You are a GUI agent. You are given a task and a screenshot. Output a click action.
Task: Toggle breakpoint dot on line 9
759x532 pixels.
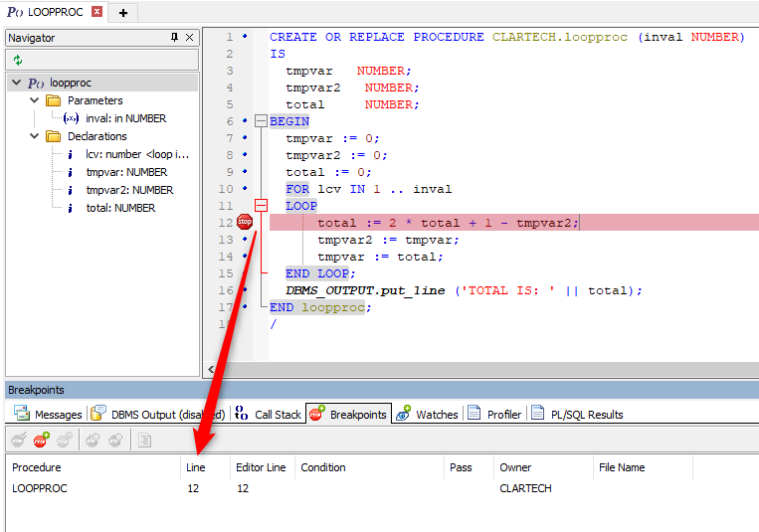[x=245, y=171]
